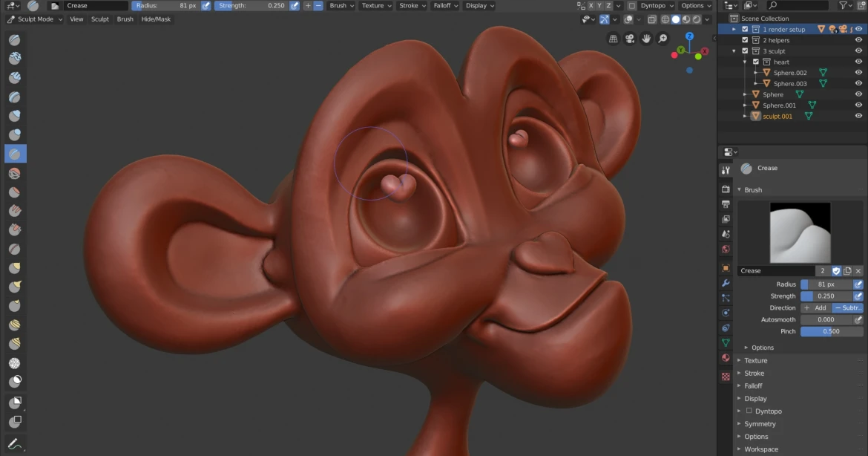Set brush direction to Add in panel

point(816,307)
